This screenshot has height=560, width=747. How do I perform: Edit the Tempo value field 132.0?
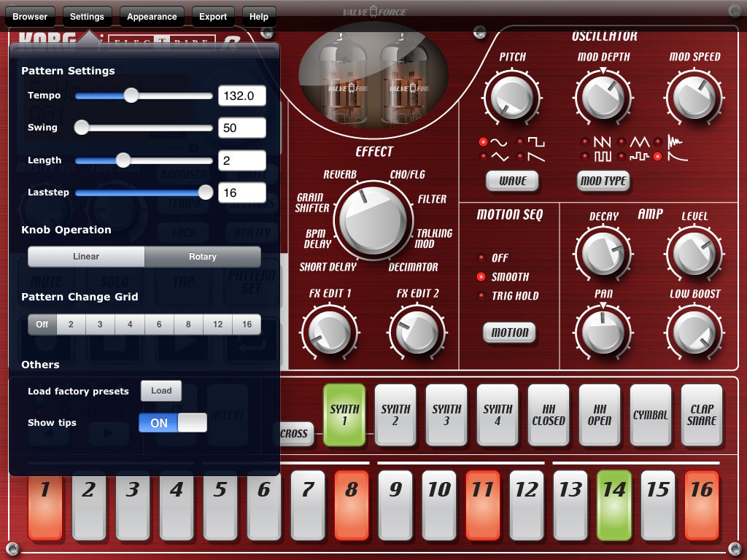pyautogui.click(x=242, y=96)
